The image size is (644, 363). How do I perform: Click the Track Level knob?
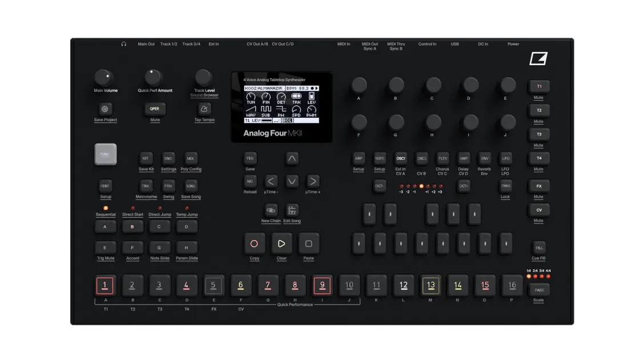click(x=203, y=77)
